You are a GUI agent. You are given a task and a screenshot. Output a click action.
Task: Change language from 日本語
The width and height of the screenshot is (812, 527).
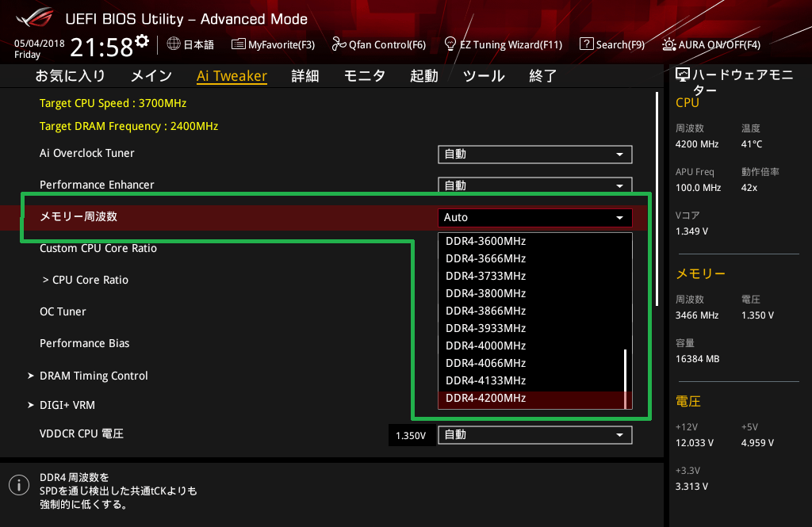(x=190, y=44)
